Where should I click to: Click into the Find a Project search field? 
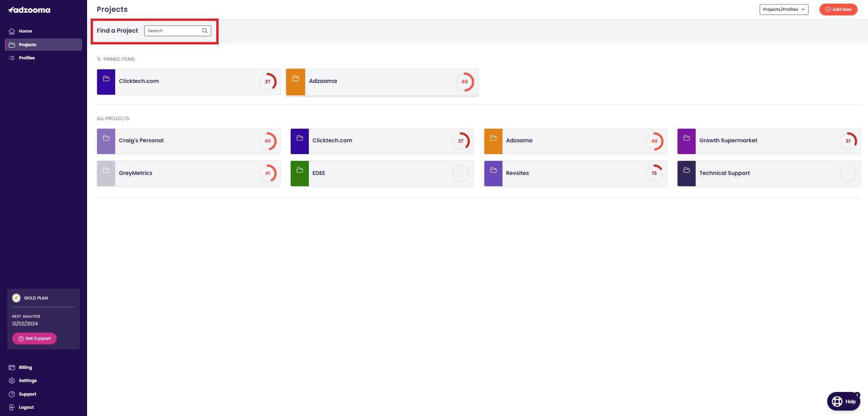tap(178, 31)
